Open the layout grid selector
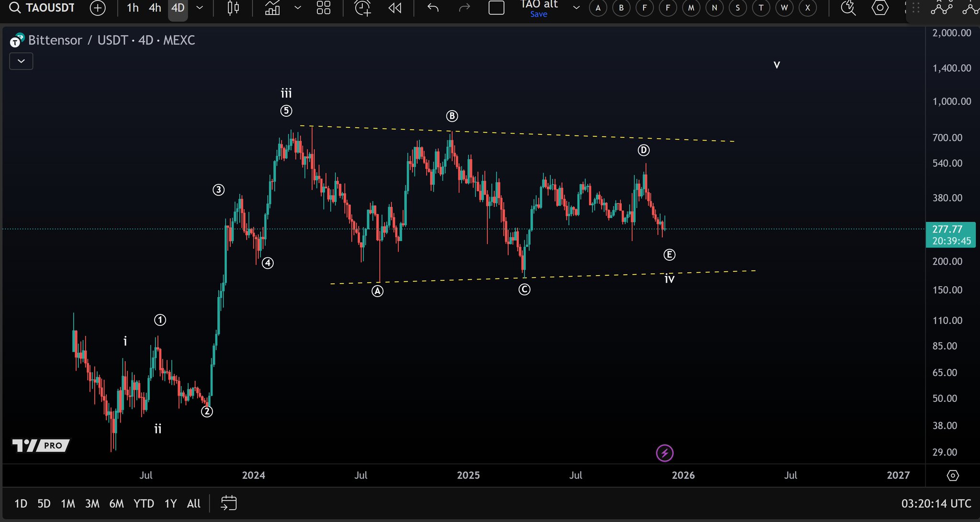Image resolution: width=980 pixels, height=522 pixels. [323, 8]
